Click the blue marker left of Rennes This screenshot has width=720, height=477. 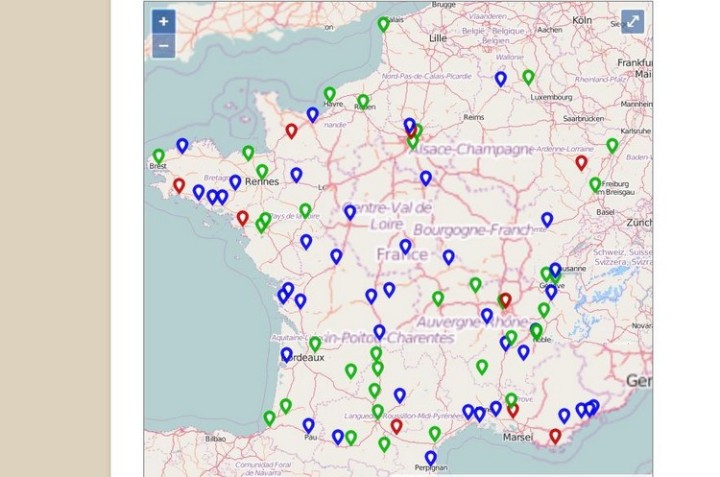click(236, 181)
